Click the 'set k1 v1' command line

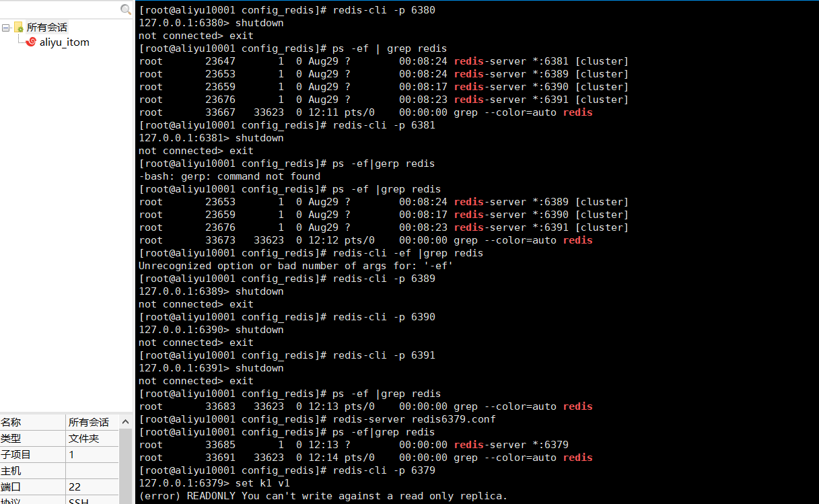pos(214,483)
